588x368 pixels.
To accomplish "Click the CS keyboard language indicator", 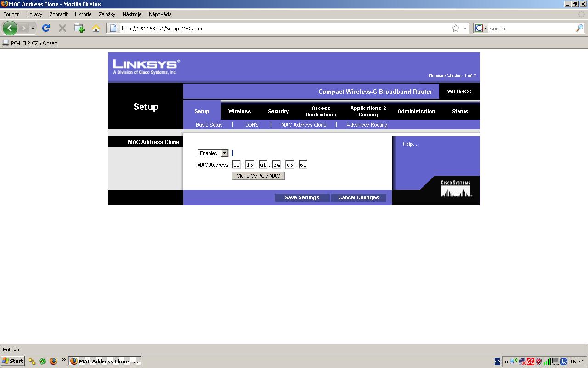I will 498,362.
